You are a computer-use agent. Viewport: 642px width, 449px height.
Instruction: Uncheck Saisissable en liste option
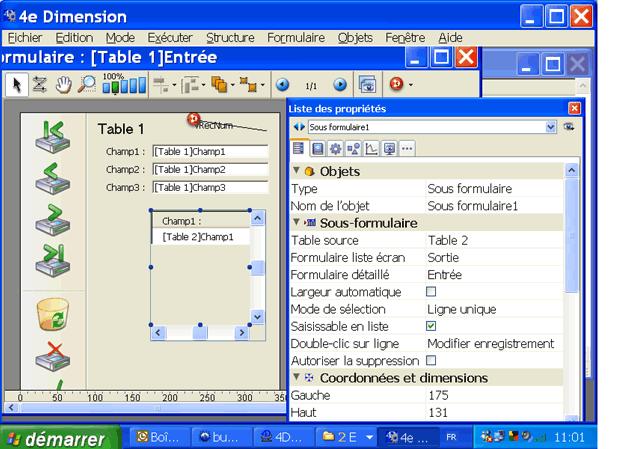(431, 326)
